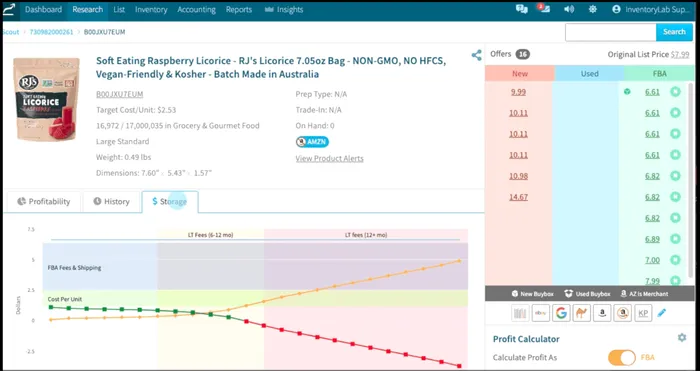The width and height of the screenshot is (700, 371).
Task: Open the Amazon product page icon
Action: pos(602,313)
